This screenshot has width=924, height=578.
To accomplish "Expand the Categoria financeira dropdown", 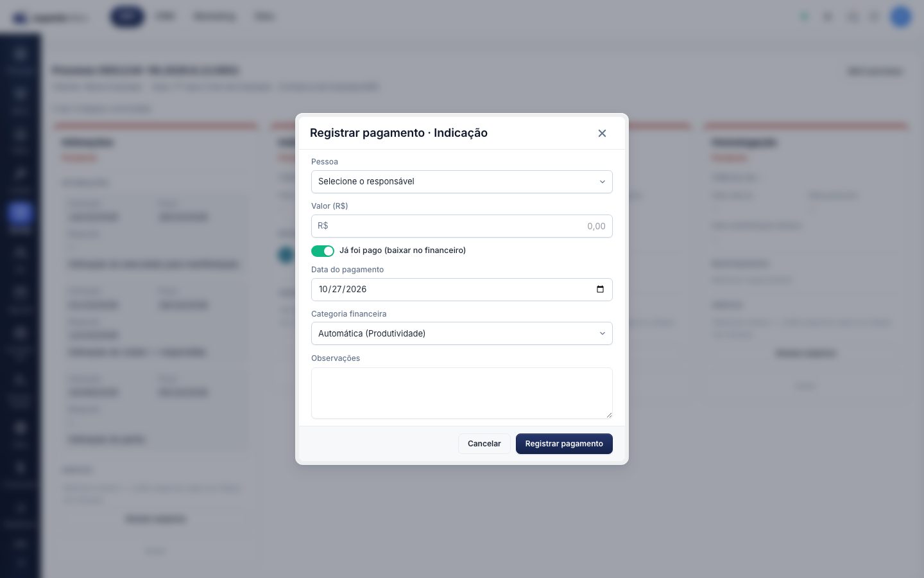I will pos(462,333).
